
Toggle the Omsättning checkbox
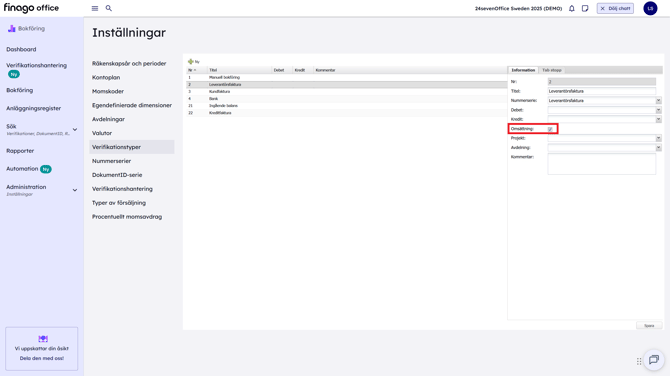[x=550, y=129]
